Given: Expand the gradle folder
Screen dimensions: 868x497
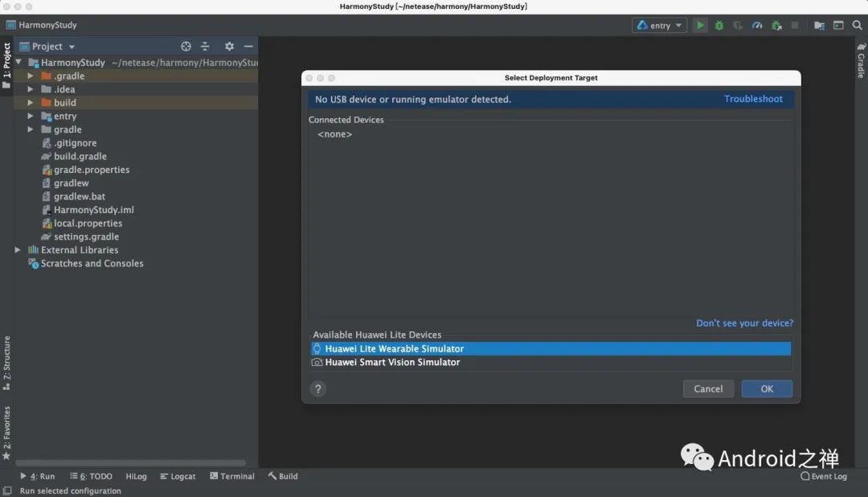Looking at the screenshot, I should [x=31, y=129].
